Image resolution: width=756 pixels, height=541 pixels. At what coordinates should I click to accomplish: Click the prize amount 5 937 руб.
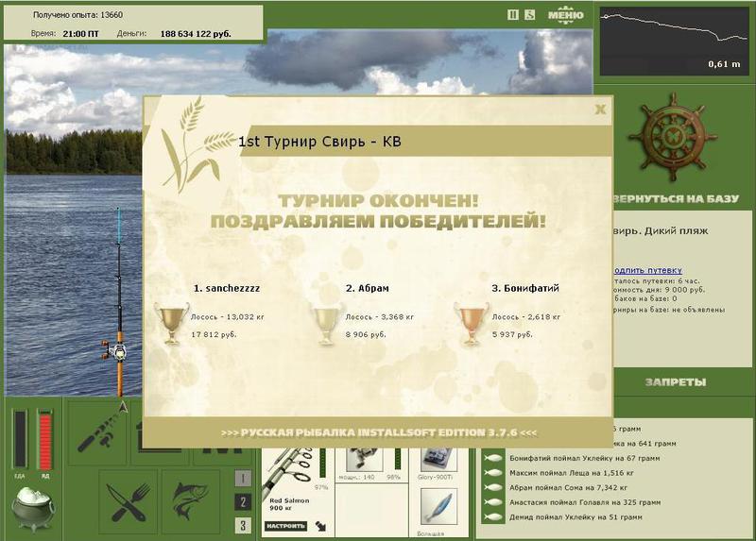pyautogui.click(x=512, y=334)
